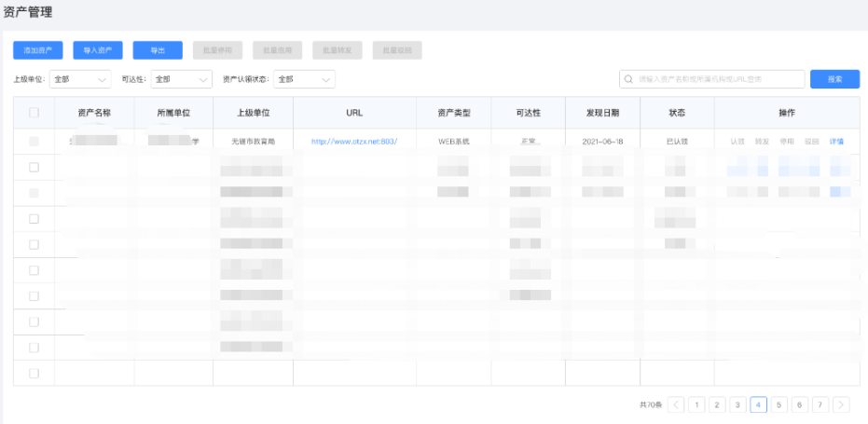The width and height of the screenshot is (868, 424).
Task: Expand the 资产认领状态 dropdown
Action: pyautogui.click(x=305, y=80)
